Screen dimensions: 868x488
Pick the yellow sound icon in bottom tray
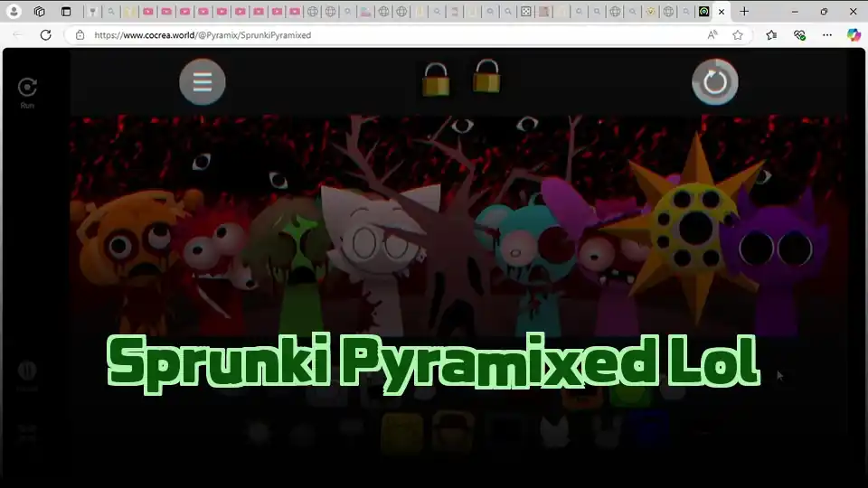pyautogui.click(x=401, y=433)
